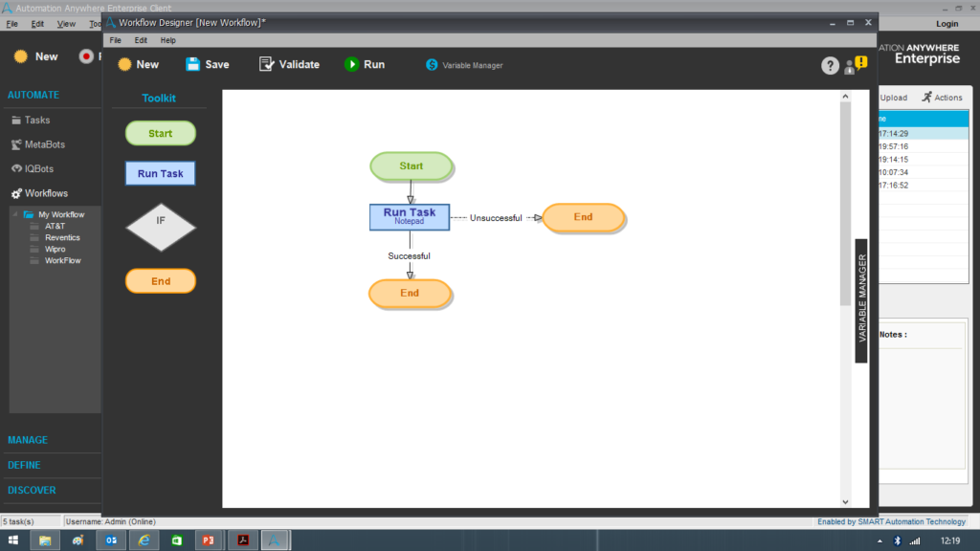Expand the MANAGE section in sidebar
980x551 pixels.
(28, 440)
